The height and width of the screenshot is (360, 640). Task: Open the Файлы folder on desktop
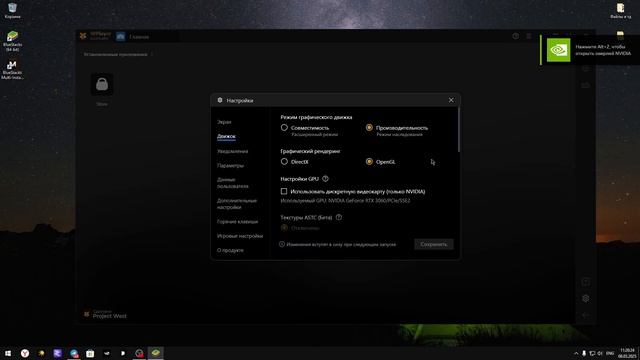(620, 11)
